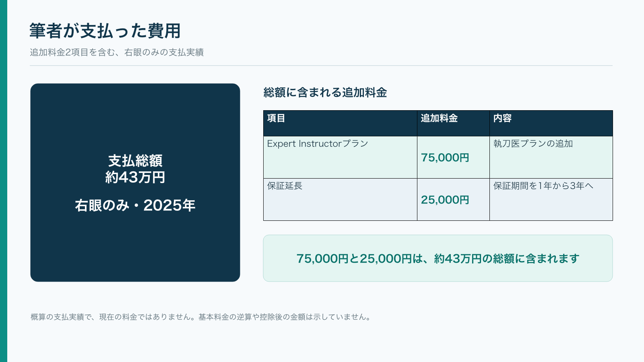Select the 執刀医プランの追加 cell
The height and width of the screenshot is (362, 644).
551,157
